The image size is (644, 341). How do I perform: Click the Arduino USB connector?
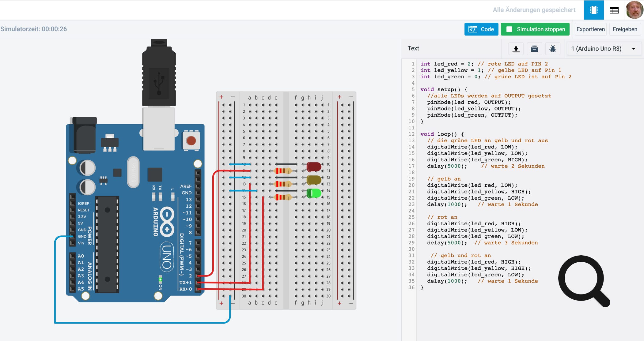click(x=159, y=128)
